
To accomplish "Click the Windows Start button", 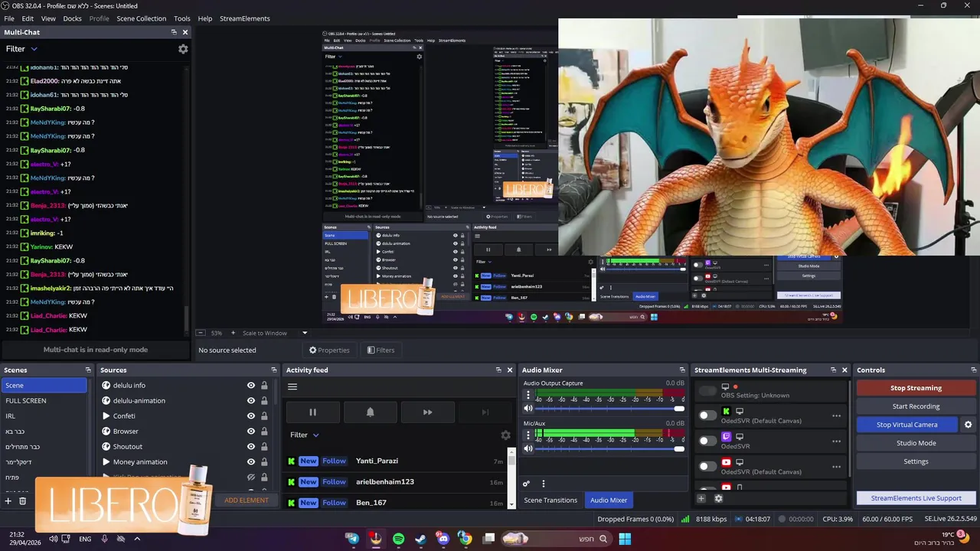I will [625, 539].
